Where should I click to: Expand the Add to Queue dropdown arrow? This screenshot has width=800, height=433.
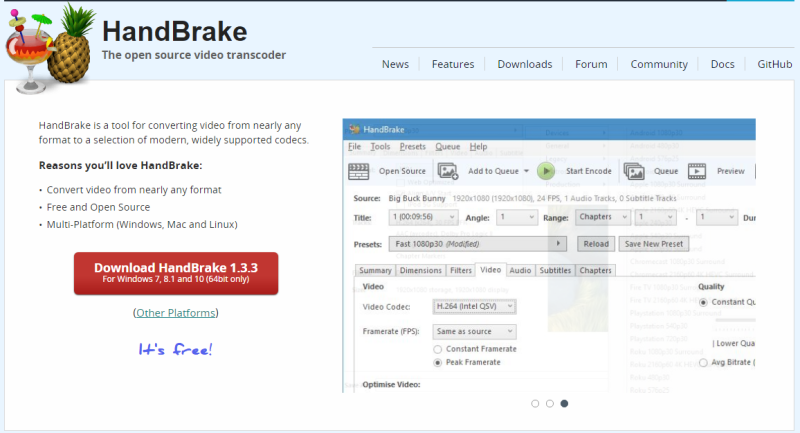(527, 171)
